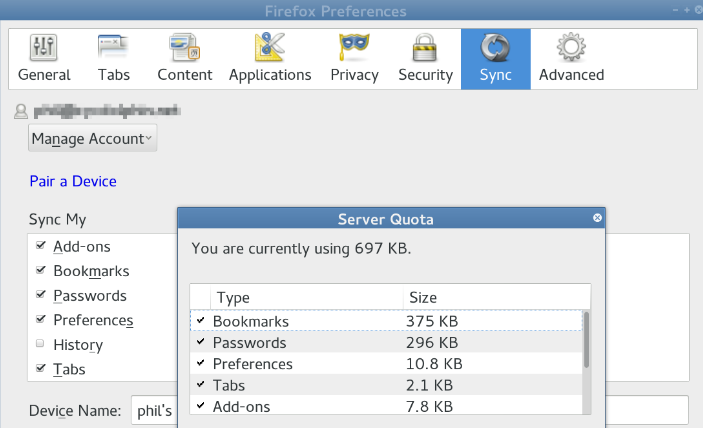
Task: Open the Content documents icon
Action: click(184, 47)
